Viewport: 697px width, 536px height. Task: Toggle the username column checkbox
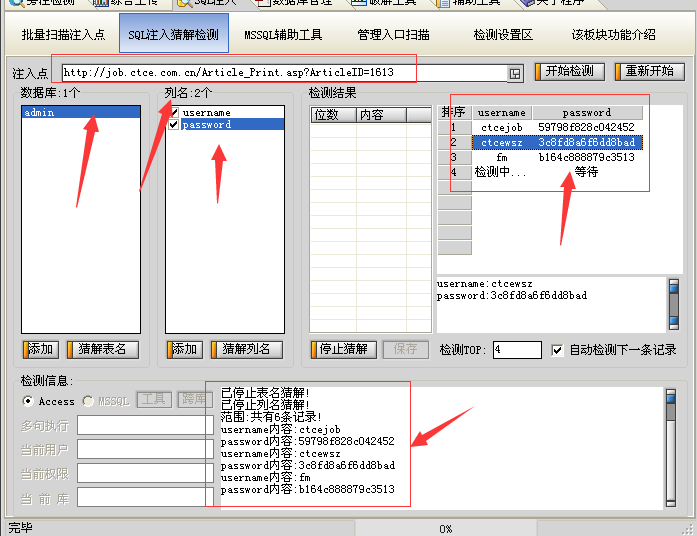click(x=174, y=112)
